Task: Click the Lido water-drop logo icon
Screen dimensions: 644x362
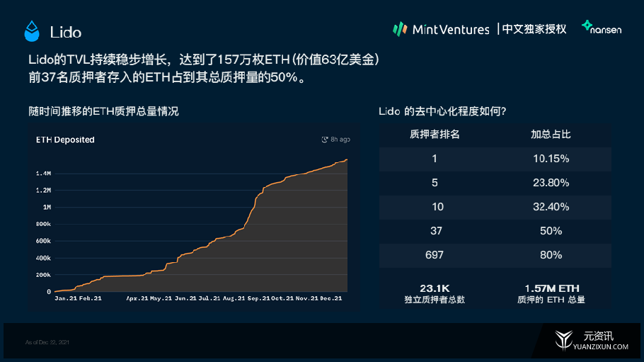Action: (x=32, y=31)
